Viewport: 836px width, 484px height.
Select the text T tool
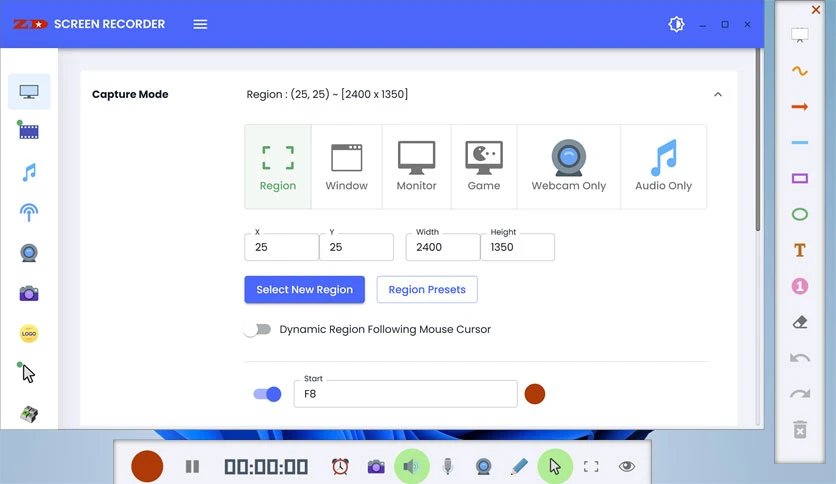(x=799, y=250)
